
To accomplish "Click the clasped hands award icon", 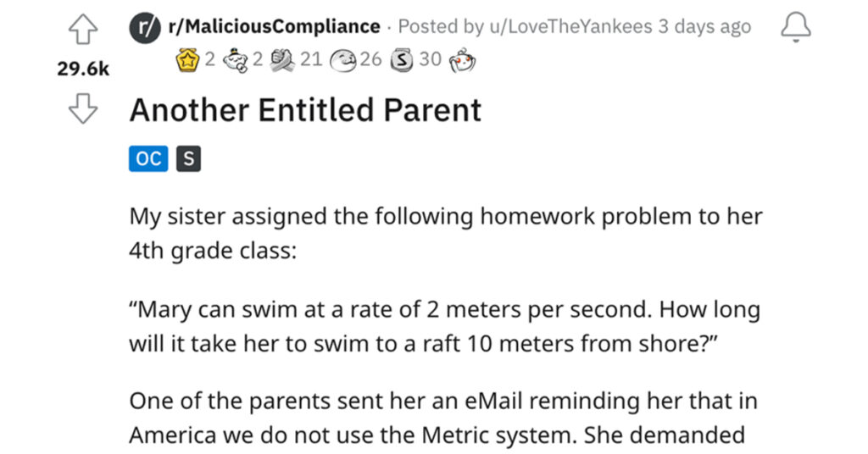I will pyautogui.click(x=282, y=60).
